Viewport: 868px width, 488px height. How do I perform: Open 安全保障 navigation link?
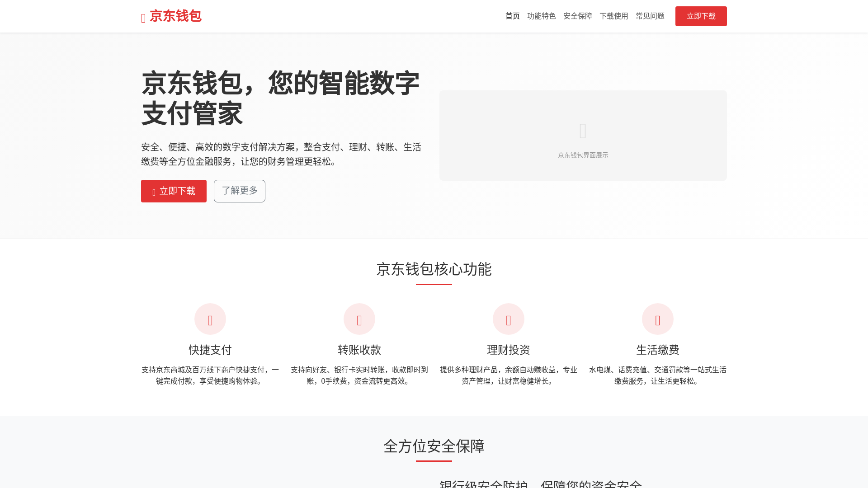tap(578, 16)
